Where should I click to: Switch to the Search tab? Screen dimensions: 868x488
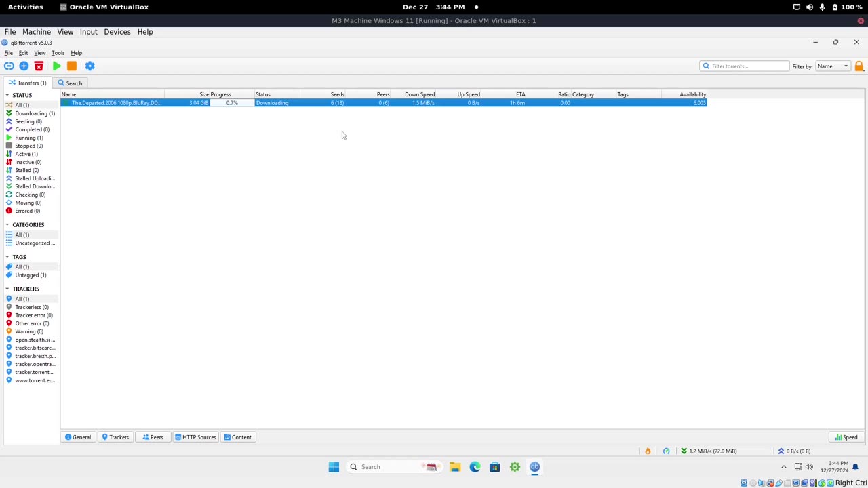click(x=70, y=83)
